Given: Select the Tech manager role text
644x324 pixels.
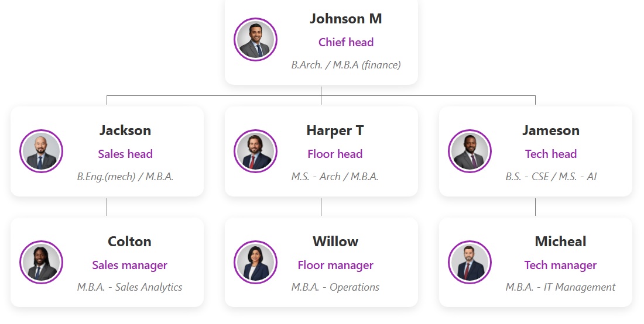Looking at the screenshot, I should tap(560, 265).
